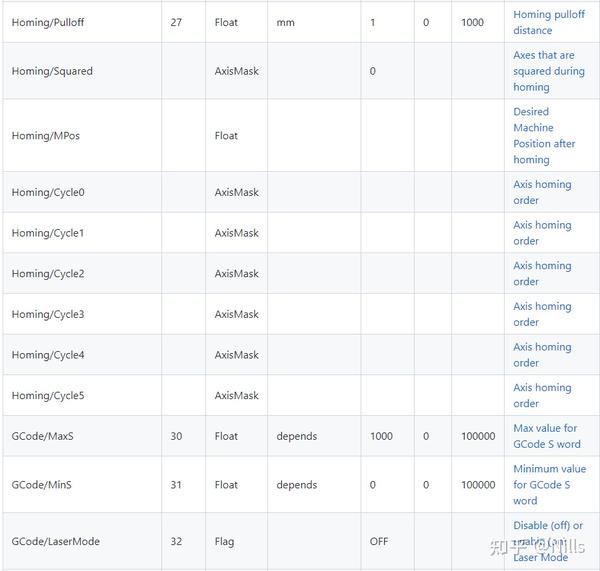This screenshot has height=571, width=600.
Task: Click Axis homing order link beside Homing/Cycle5
Action: (542, 395)
